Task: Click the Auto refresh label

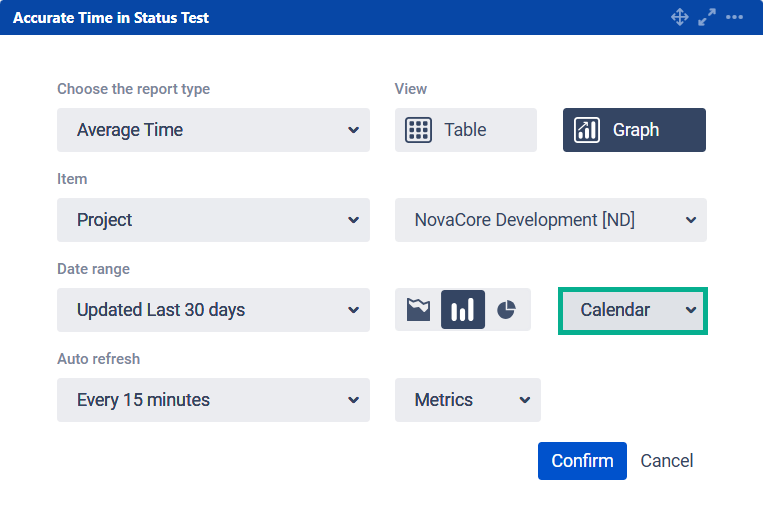Action: click(98, 359)
